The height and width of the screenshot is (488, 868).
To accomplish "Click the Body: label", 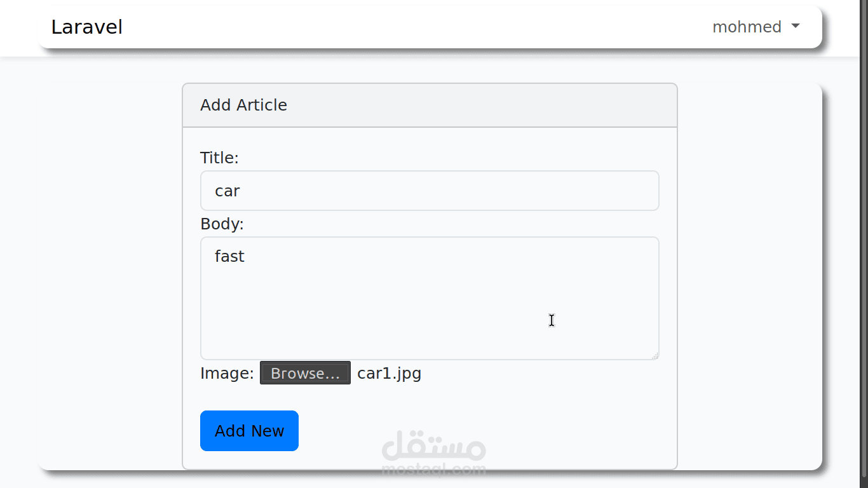I will [222, 224].
